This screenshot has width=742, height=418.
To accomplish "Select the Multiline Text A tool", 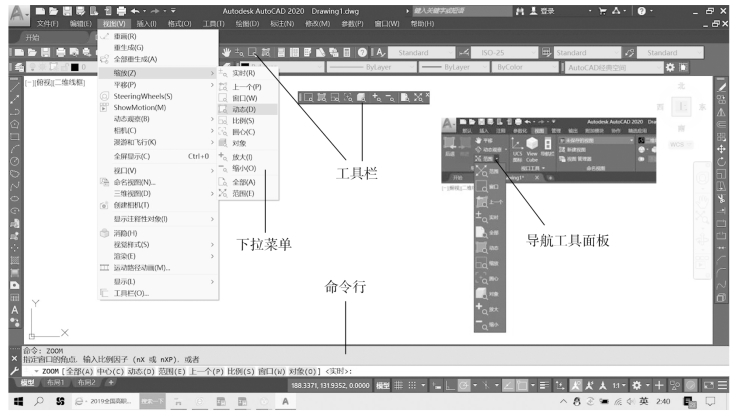I will [15, 310].
